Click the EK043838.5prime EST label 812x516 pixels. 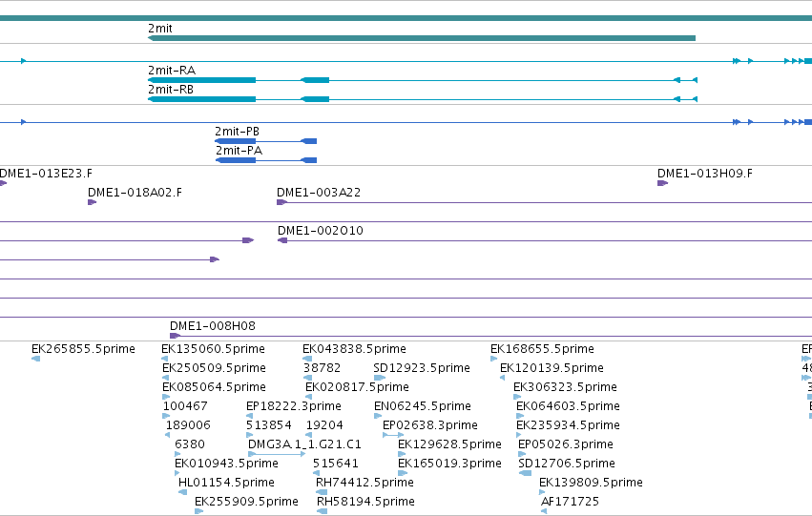point(354,349)
